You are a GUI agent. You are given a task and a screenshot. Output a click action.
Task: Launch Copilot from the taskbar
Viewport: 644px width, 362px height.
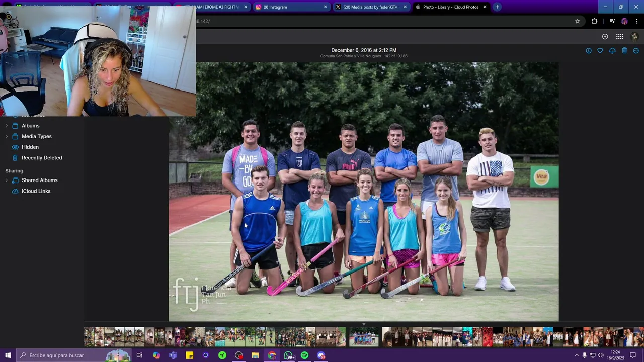coord(156,355)
